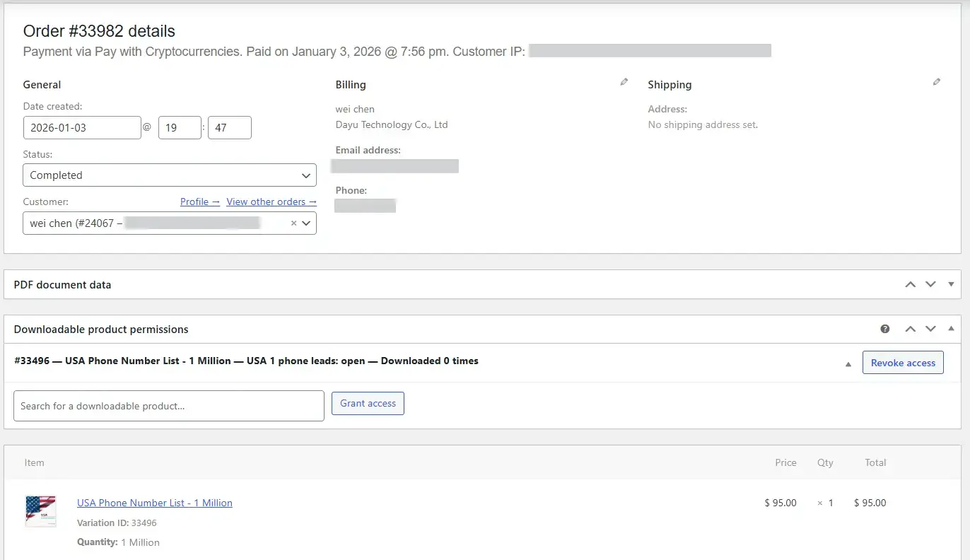This screenshot has width=970, height=560.
Task: Open the customer Profile link
Action: [199, 202]
